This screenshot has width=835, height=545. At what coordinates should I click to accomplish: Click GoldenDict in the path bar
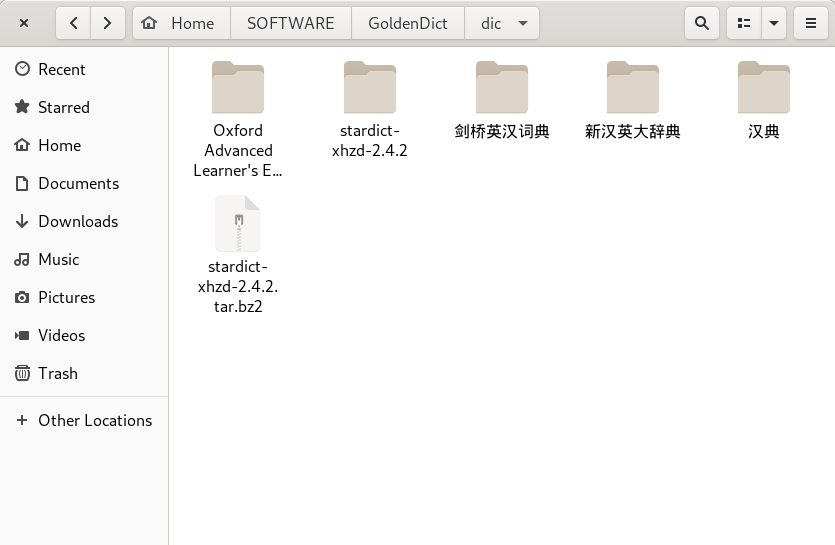point(408,23)
